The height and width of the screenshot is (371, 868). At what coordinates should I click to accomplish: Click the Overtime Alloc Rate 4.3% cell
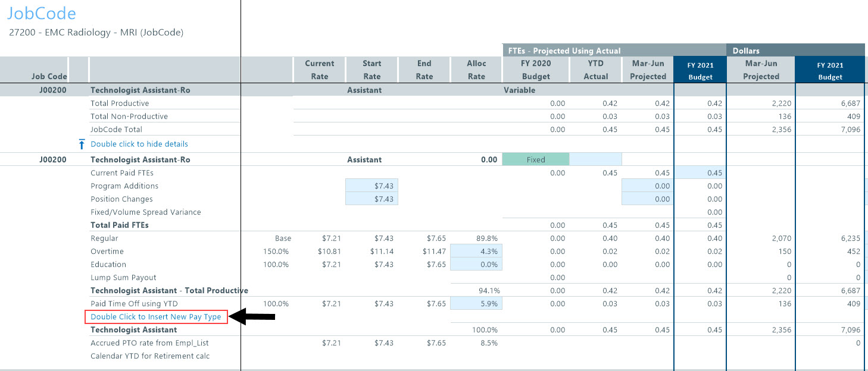[476, 251]
